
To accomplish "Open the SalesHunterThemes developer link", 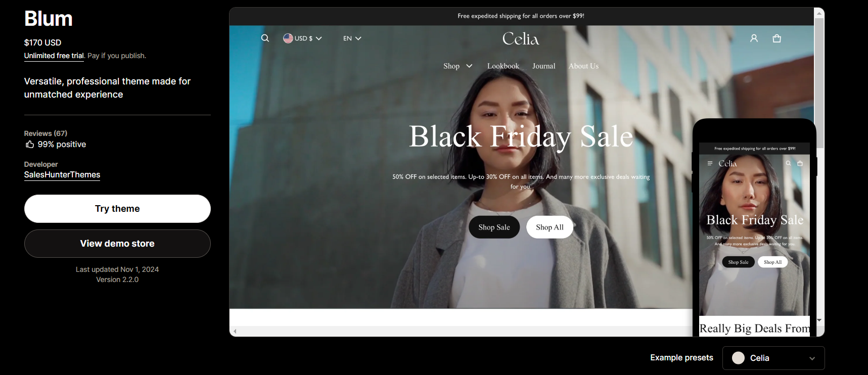I will pyautogui.click(x=62, y=175).
